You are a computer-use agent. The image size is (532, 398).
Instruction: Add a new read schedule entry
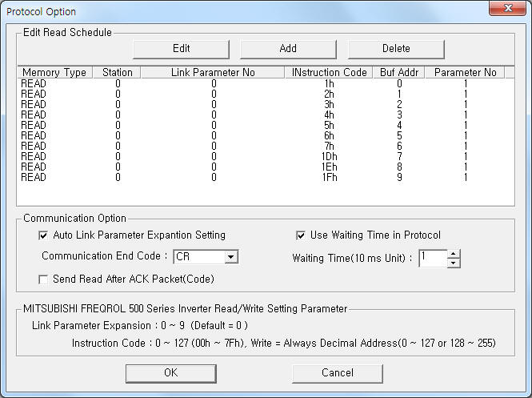288,49
